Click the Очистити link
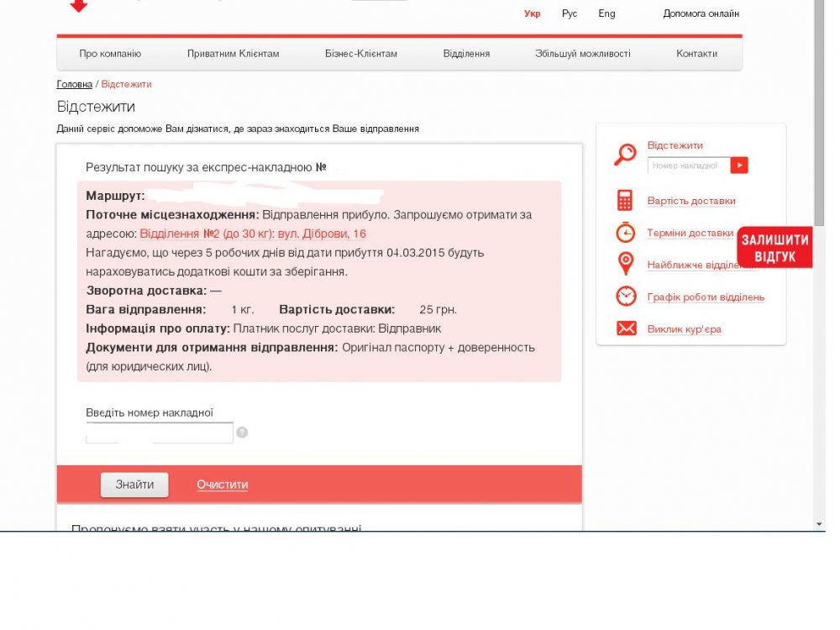The image size is (840, 630). pos(223,485)
